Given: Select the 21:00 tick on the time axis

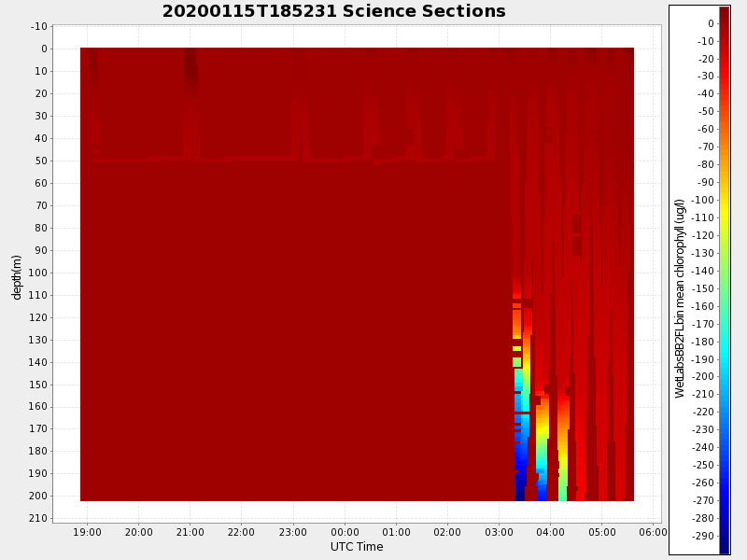Looking at the screenshot, I should 190,532.
